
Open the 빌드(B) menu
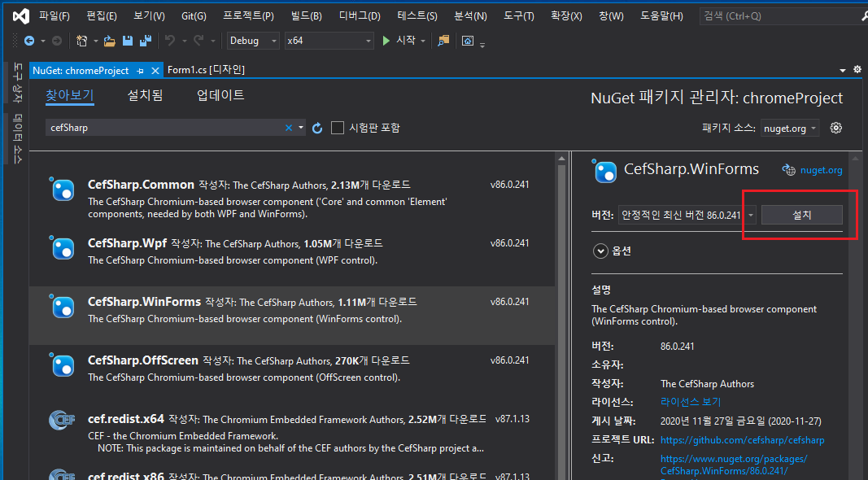tap(307, 16)
